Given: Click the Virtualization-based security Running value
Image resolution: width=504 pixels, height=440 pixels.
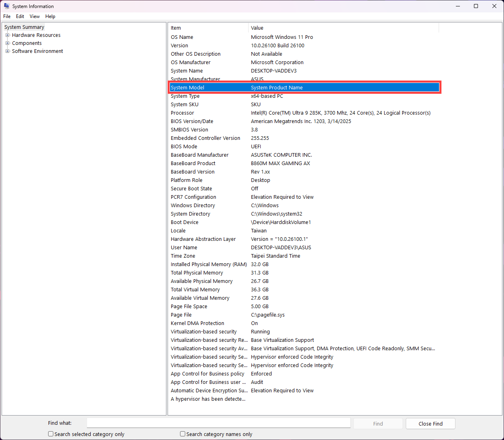Looking at the screenshot, I should point(260,332).
